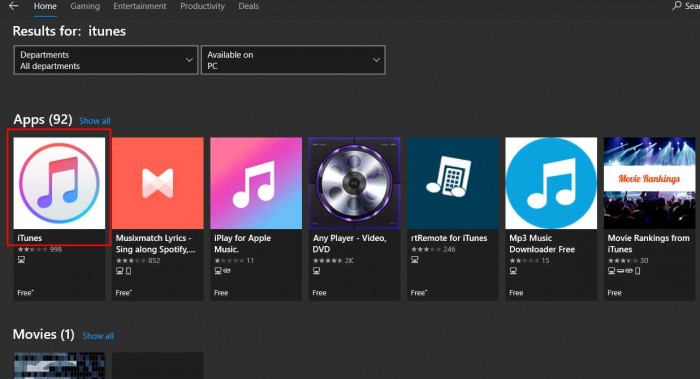Open the Productivity tab
700x379 pixels.
click(202, 6)
